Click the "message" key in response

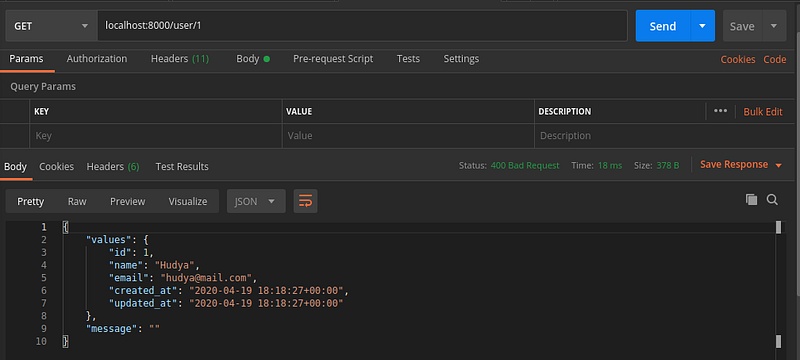click(x=112, y=328)
